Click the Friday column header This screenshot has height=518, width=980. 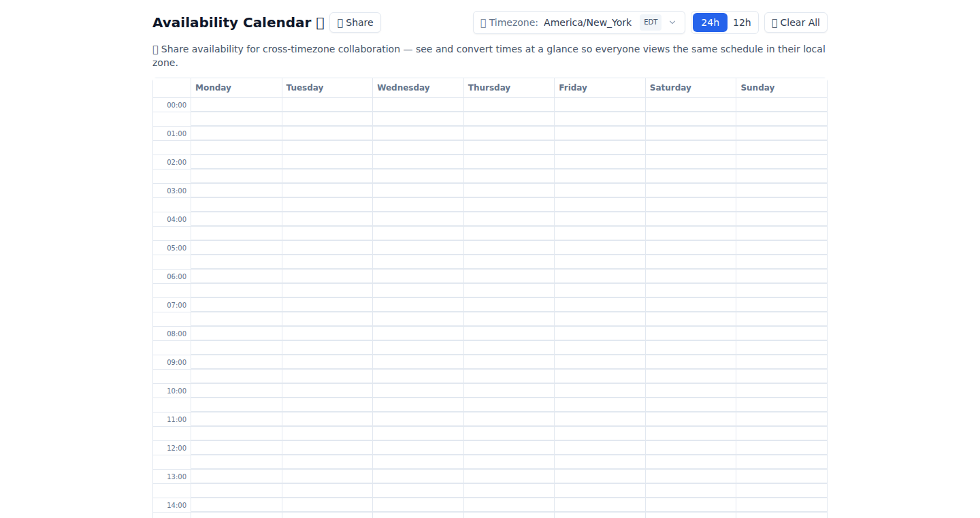[600, 88]
